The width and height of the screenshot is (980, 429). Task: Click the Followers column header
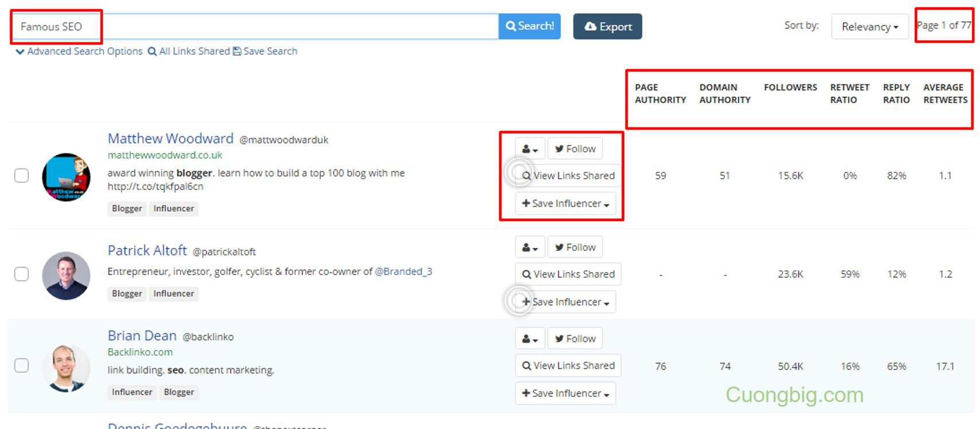[790, 87]
